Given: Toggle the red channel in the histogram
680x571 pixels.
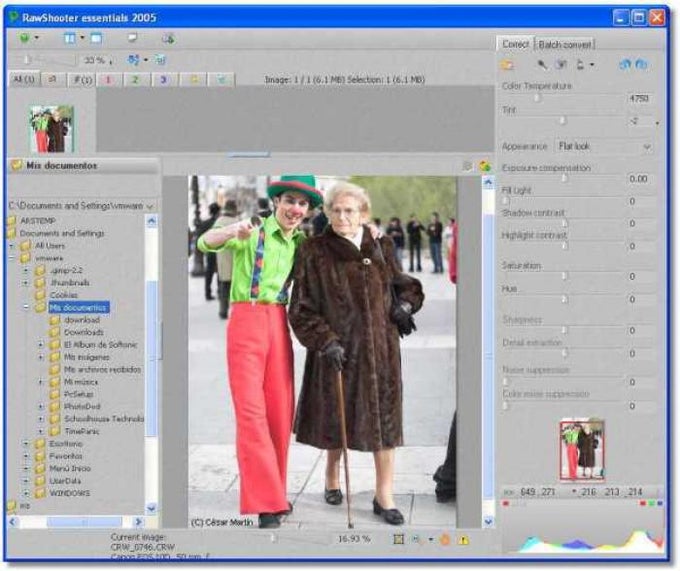Looking at the screenshot, I should click(643, 503).
